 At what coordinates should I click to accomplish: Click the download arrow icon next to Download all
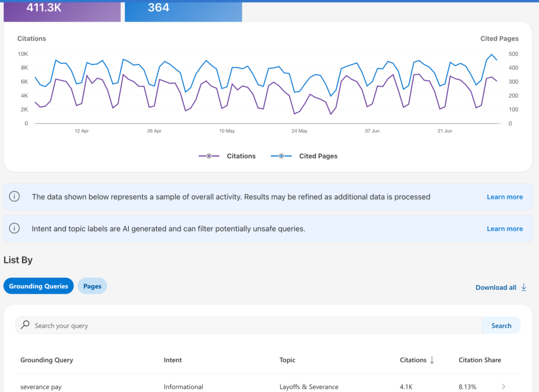coord(524,287)
